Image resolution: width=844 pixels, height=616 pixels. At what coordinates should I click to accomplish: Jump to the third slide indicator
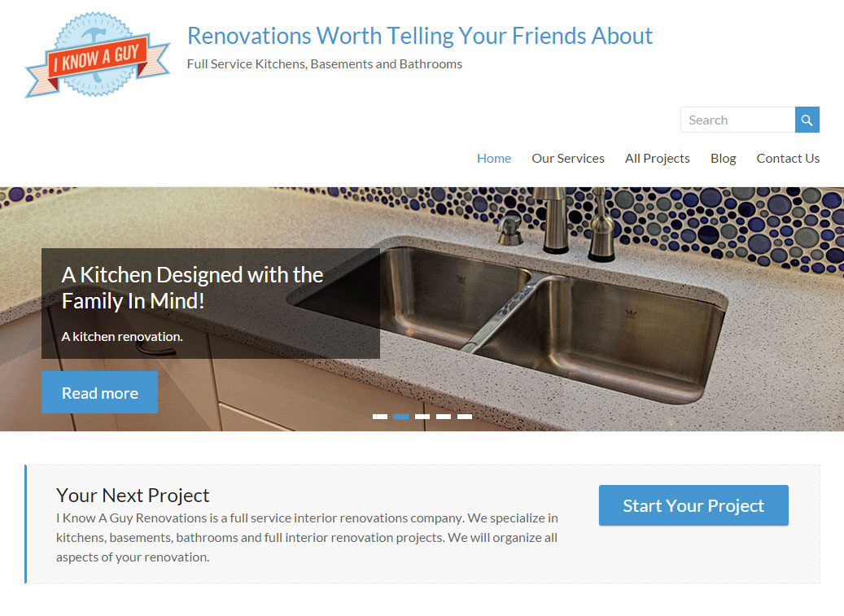pyautogui.click(x=422, y=417)
